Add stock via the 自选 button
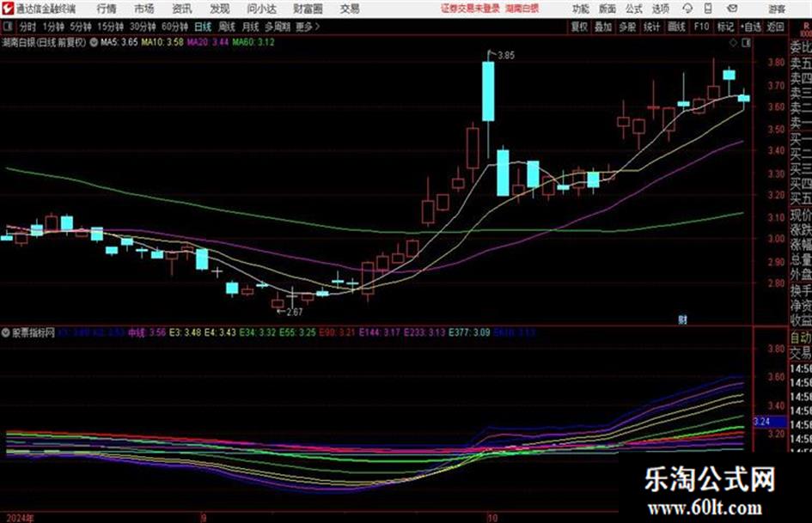The image size is (812, 523). [x=750, y=27]
